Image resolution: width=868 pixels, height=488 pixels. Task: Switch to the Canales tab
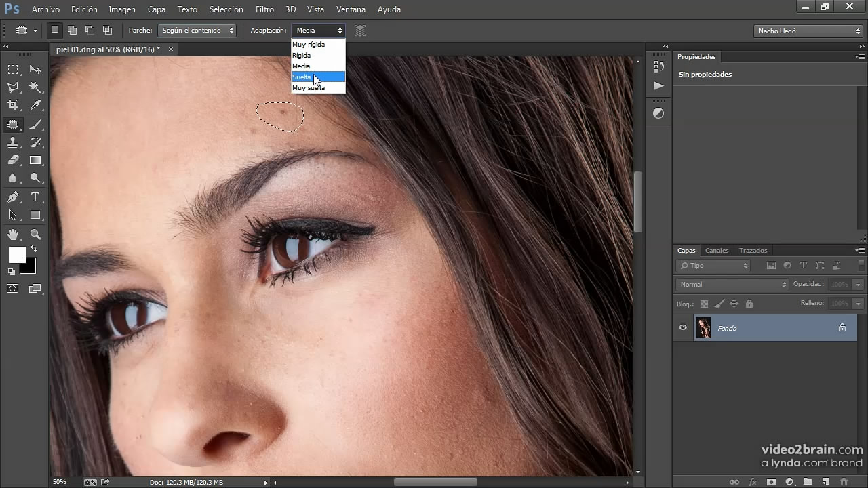click(717, 251)
